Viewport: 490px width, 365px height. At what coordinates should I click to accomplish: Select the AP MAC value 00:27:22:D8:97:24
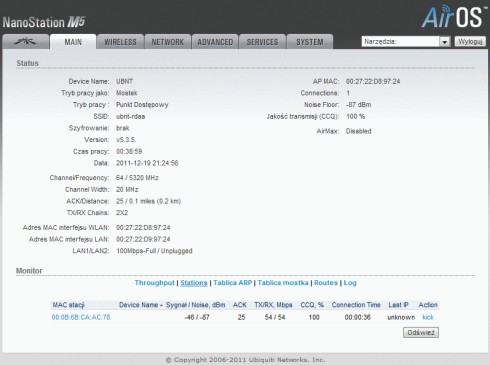373,81
